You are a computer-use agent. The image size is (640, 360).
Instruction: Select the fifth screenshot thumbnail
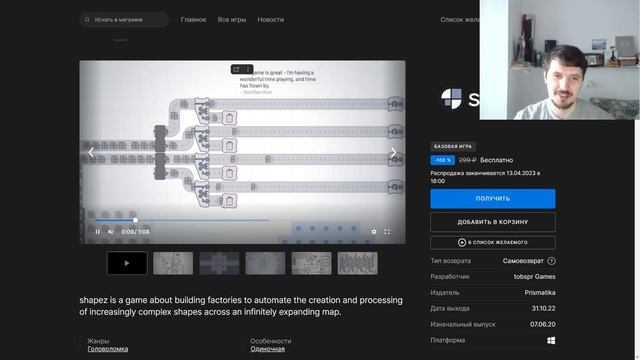tap(311, 263)
